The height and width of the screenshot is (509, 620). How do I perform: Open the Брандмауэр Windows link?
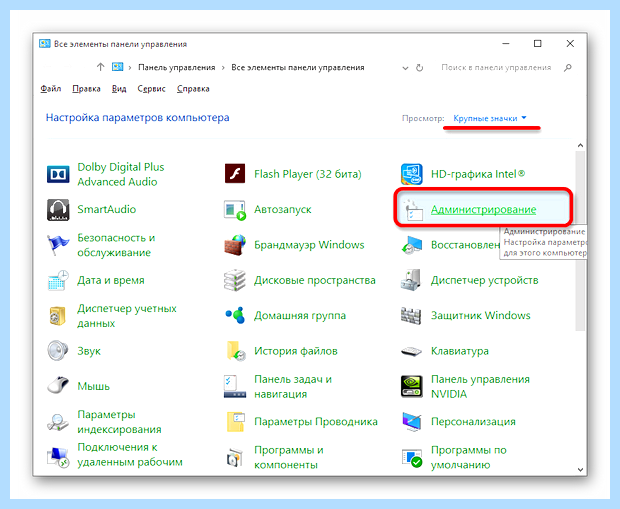point(309,245)
